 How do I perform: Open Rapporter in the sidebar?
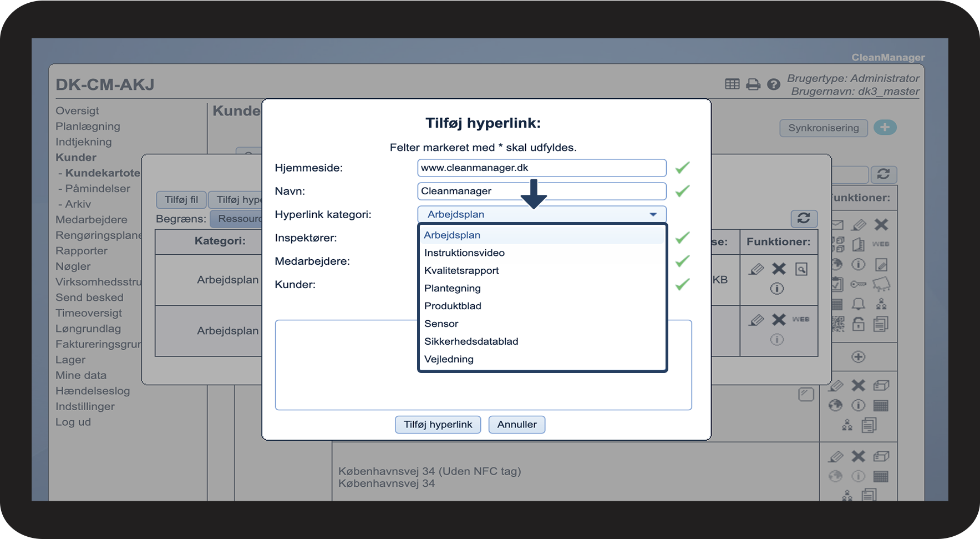coord(82,250)
